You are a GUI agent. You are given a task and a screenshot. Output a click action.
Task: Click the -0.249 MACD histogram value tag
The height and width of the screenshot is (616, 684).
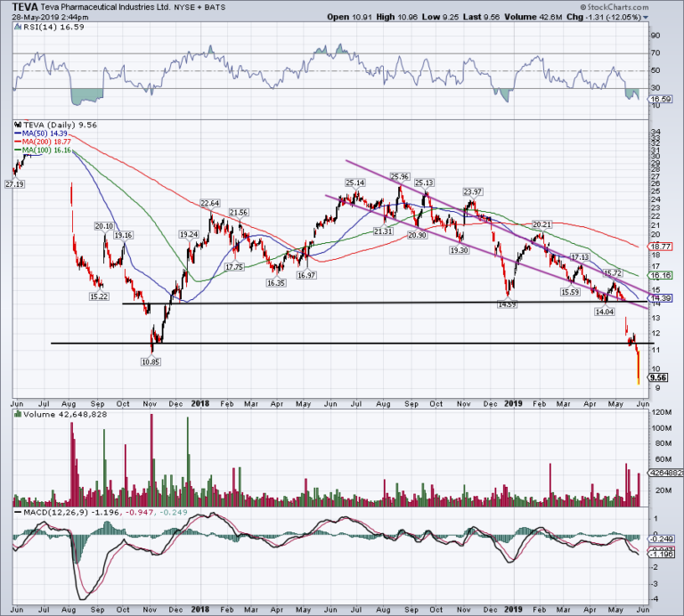point(661,538)
